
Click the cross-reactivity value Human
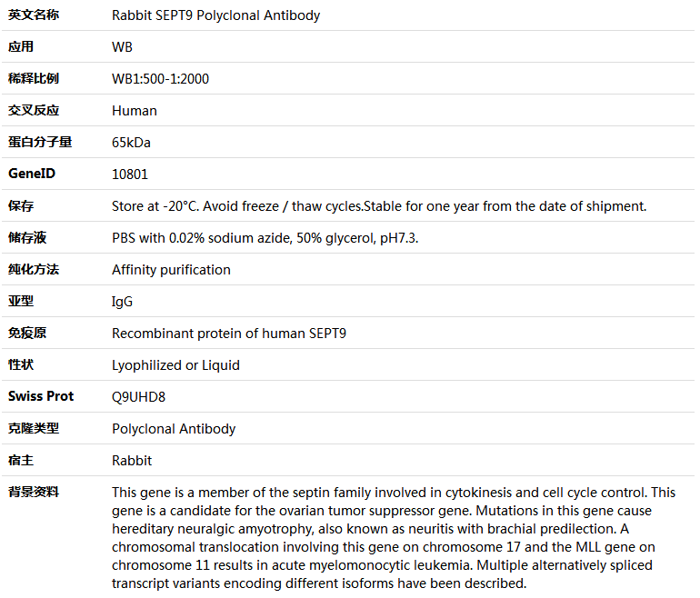(x=135, y=111)
